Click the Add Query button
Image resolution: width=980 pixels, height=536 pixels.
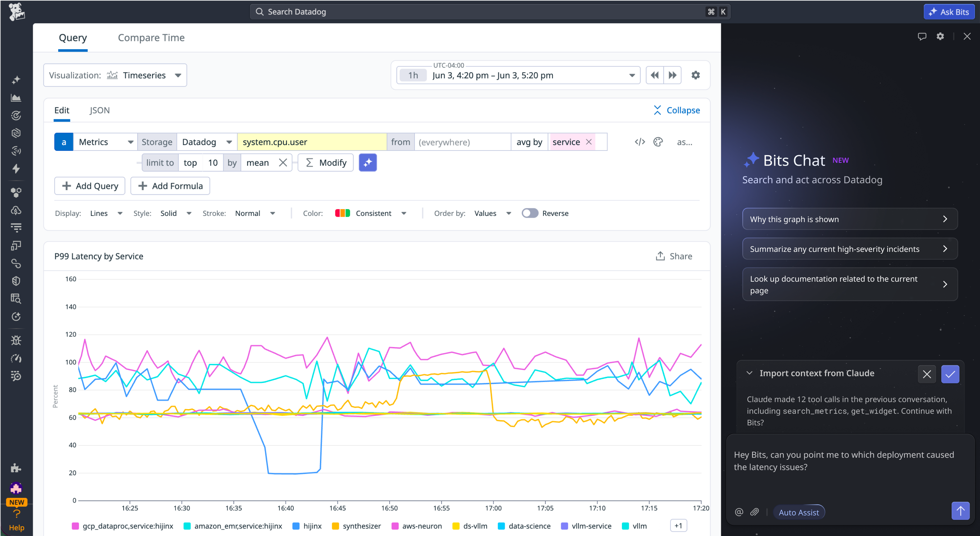pyautogui.click(x=90, y=186)
